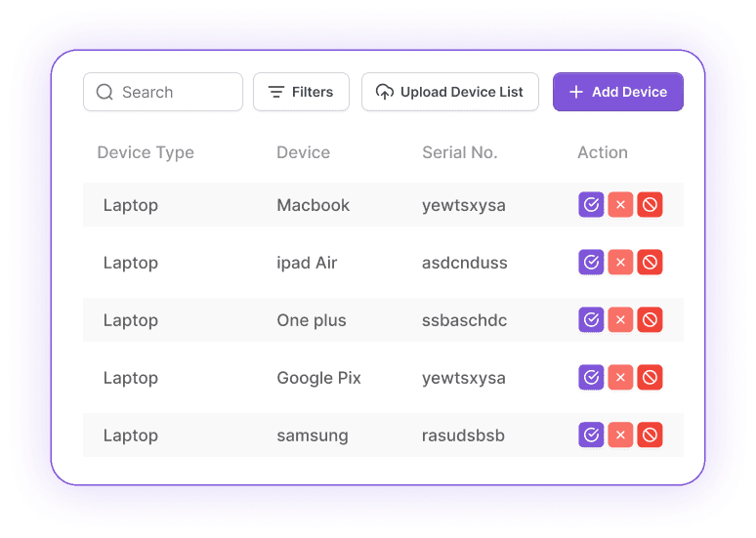Reject the samsung device with X icon
This screenshot has height=538, width=756.
[x=620, y=435]
